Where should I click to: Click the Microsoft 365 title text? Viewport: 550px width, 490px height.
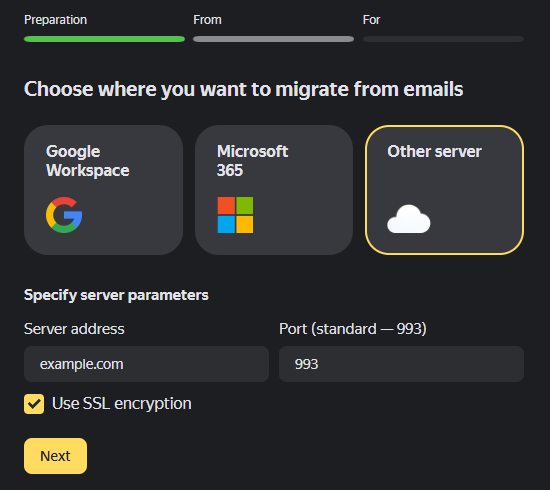click(252, 161)
